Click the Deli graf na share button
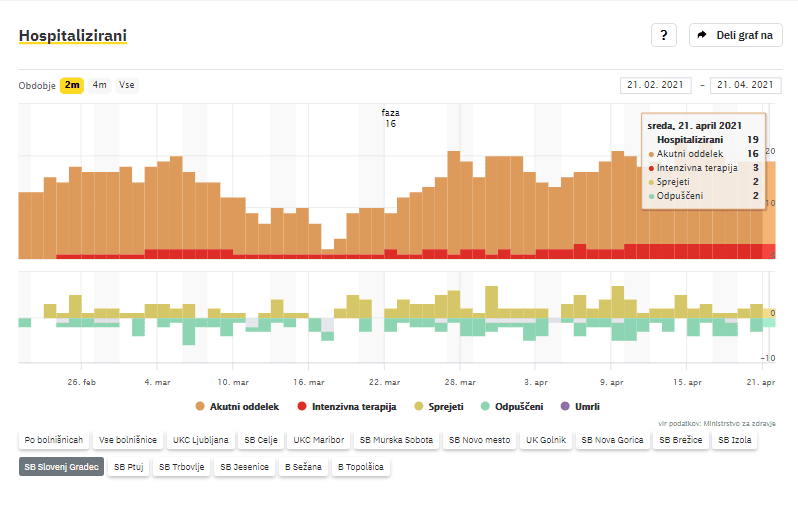 tap(735, 35)
